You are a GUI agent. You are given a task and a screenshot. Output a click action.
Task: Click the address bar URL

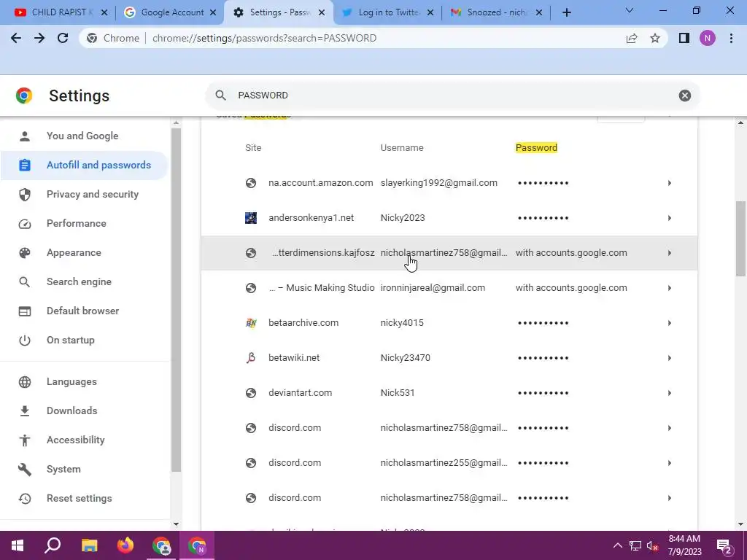click(x=264, y=38)
